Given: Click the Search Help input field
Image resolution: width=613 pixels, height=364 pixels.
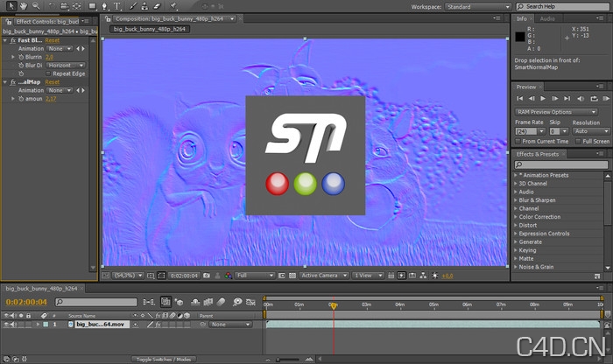Looking at the screenshot, I should 562,7.
